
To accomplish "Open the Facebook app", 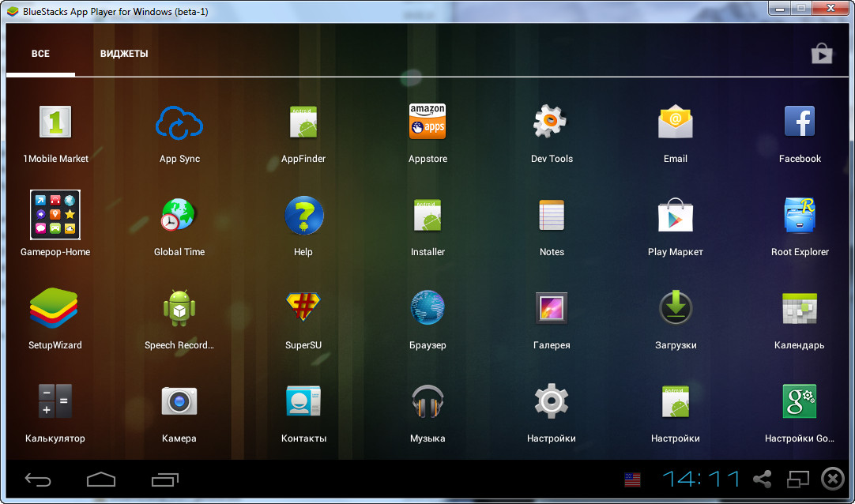I will click(800, 123).
